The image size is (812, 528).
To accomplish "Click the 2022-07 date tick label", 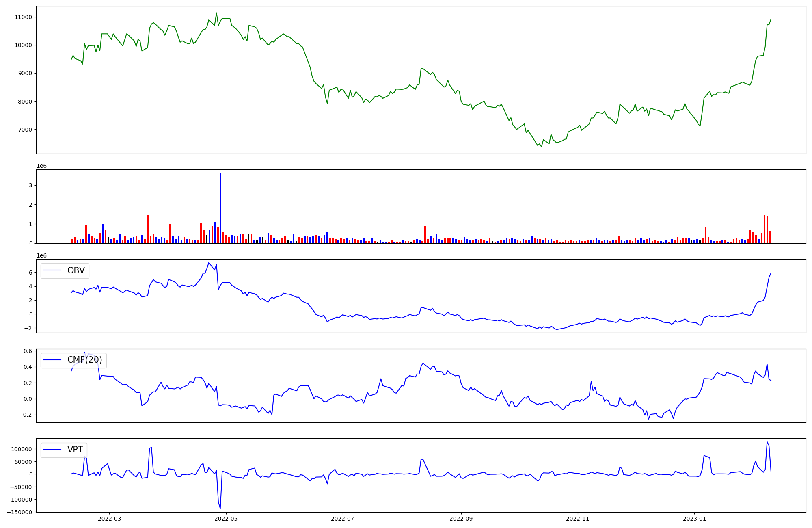I will pos(343,519).
